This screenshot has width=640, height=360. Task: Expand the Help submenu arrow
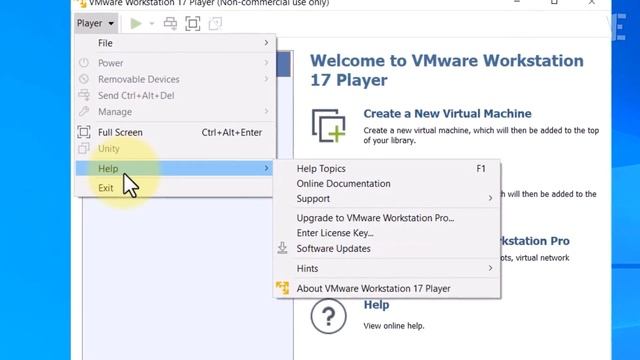[266, 168]
